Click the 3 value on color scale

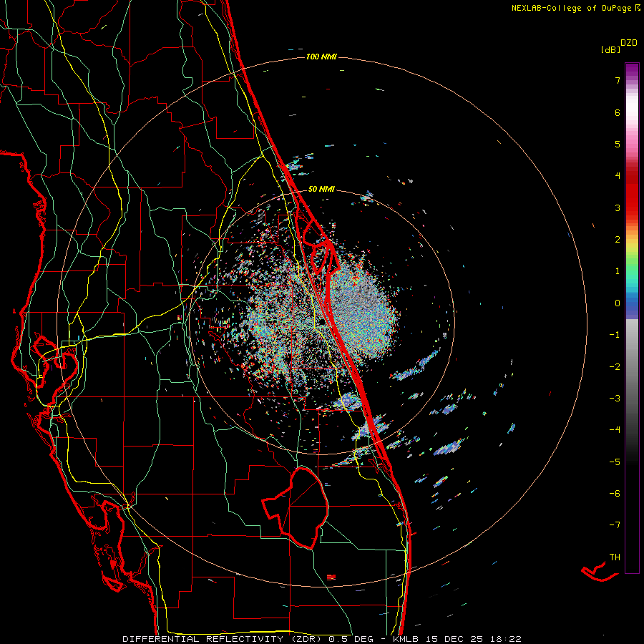[x=618, y=208]
